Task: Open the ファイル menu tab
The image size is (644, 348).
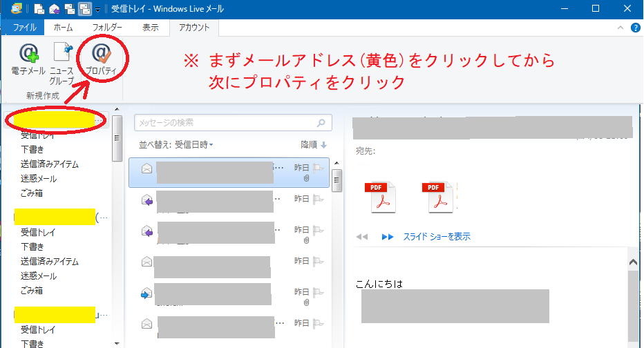Action: point(25,28)
